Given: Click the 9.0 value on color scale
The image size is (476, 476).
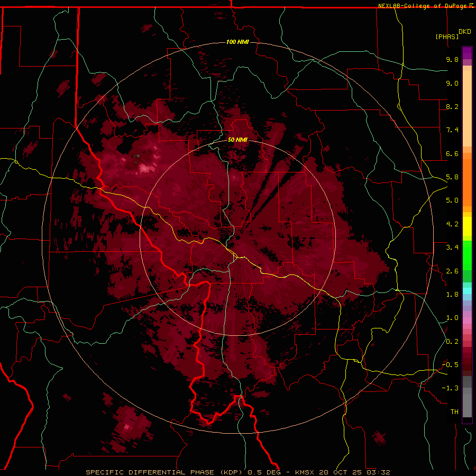Looking at the screenshot, I should pos(452,83).
